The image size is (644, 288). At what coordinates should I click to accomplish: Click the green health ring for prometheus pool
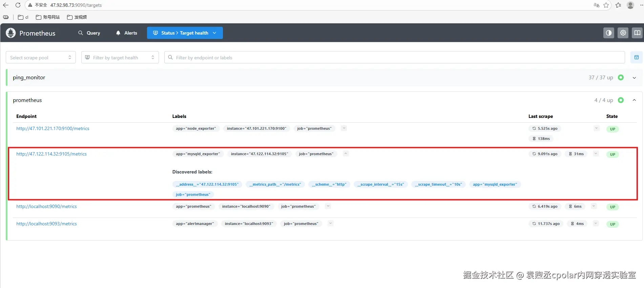(621, 100)
